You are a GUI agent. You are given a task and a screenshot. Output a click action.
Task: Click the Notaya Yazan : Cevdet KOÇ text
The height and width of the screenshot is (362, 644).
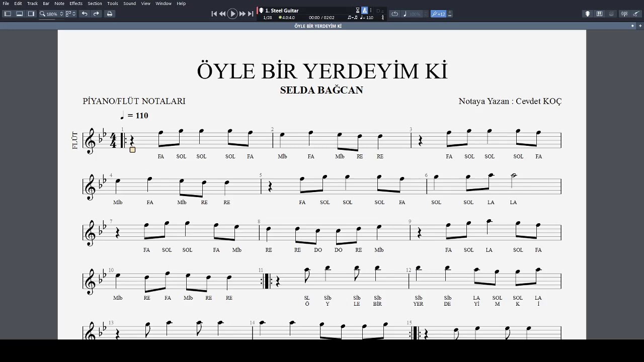(x=510, y=101)
